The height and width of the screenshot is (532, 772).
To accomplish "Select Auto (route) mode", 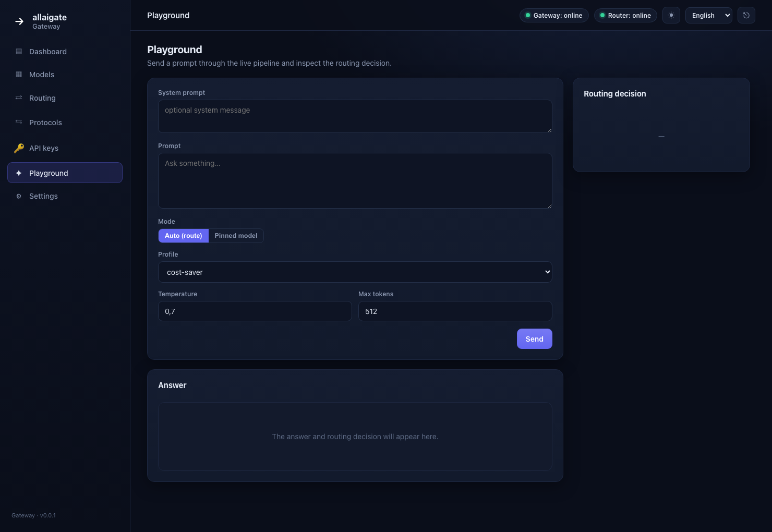I will [x=183, y=236].
